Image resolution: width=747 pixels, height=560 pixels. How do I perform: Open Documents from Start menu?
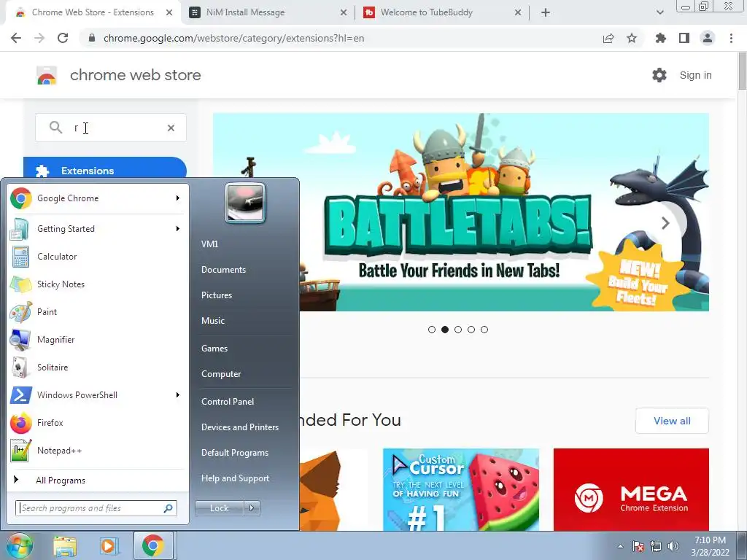pos(223,270)
